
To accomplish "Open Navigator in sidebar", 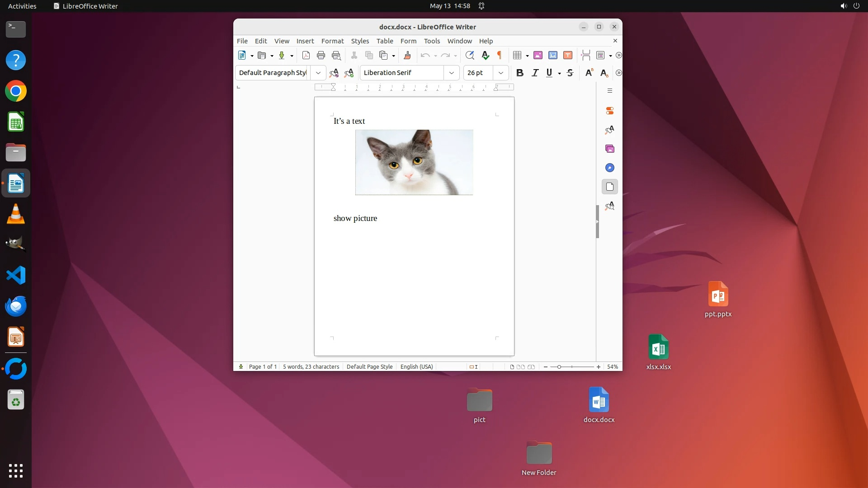I will 609,168.
